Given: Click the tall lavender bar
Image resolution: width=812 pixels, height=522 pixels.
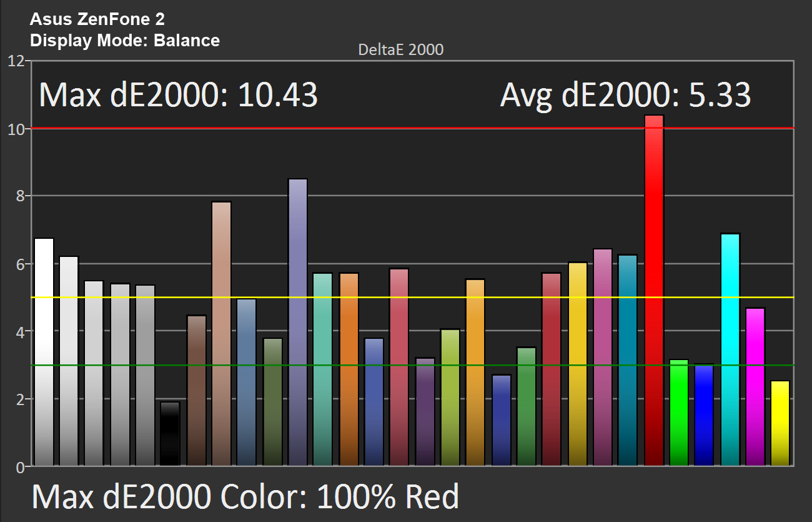Looking at the screenshot, I should 298,323.
